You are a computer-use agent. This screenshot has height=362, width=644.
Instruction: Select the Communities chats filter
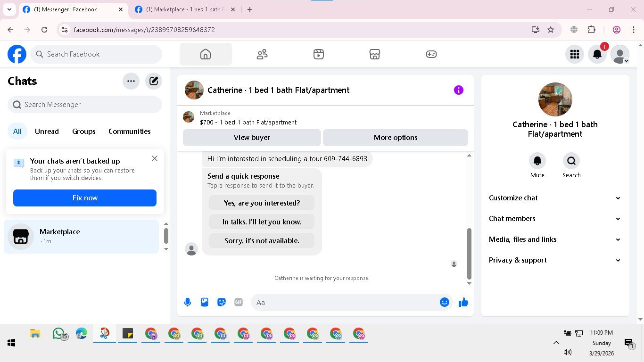pyautogui.click(x=130, y=132)
